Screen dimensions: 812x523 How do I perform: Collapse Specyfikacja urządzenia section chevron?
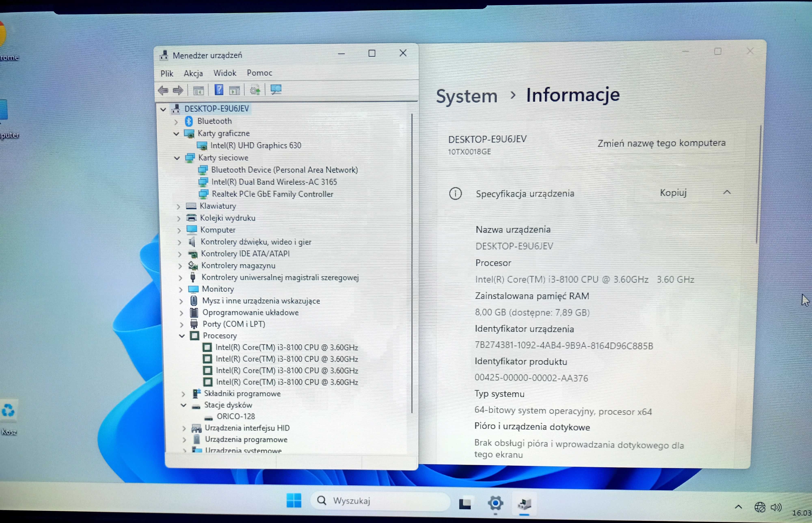click(727, 192)
